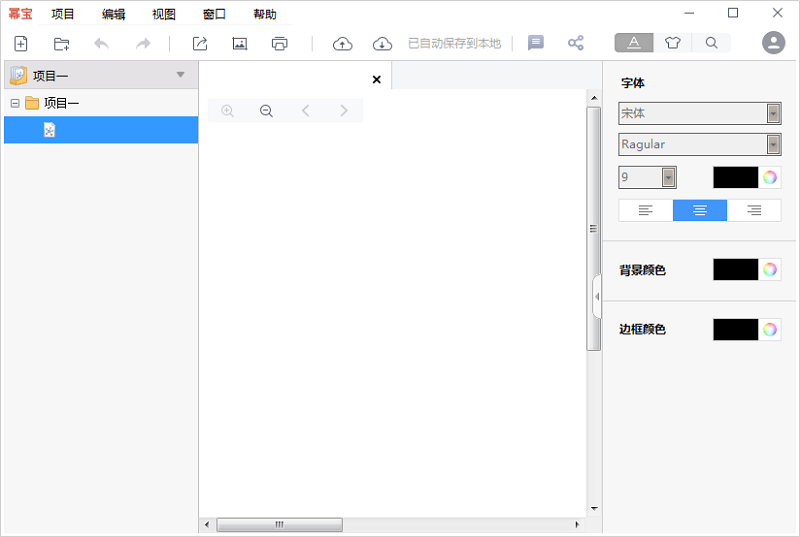Switch to the T-shirt theme panel

pos(672,43)
